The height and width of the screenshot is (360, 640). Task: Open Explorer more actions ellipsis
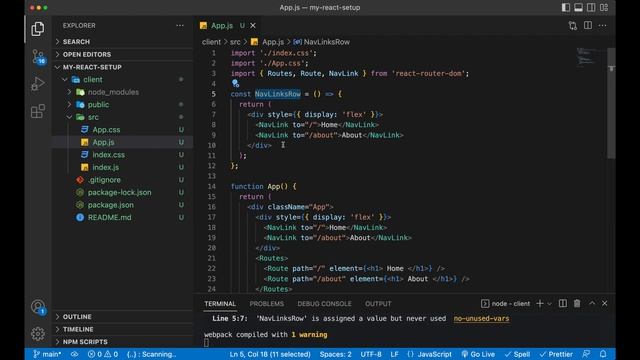coord(180,25)
